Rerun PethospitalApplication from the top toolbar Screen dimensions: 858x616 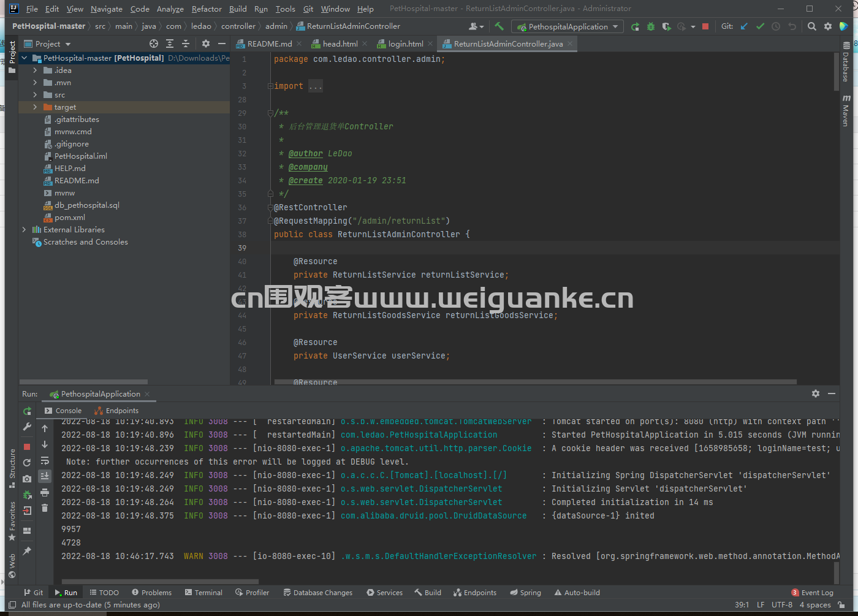[635, 26]
